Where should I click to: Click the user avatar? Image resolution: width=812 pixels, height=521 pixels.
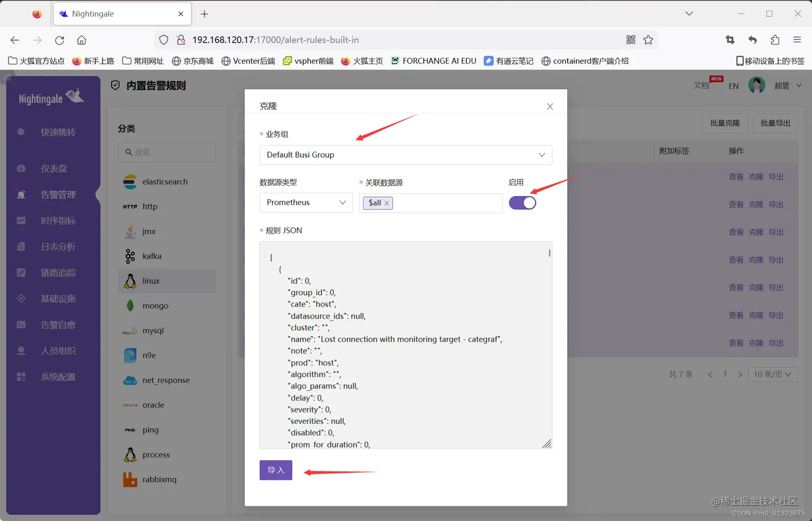click(757, 85)
